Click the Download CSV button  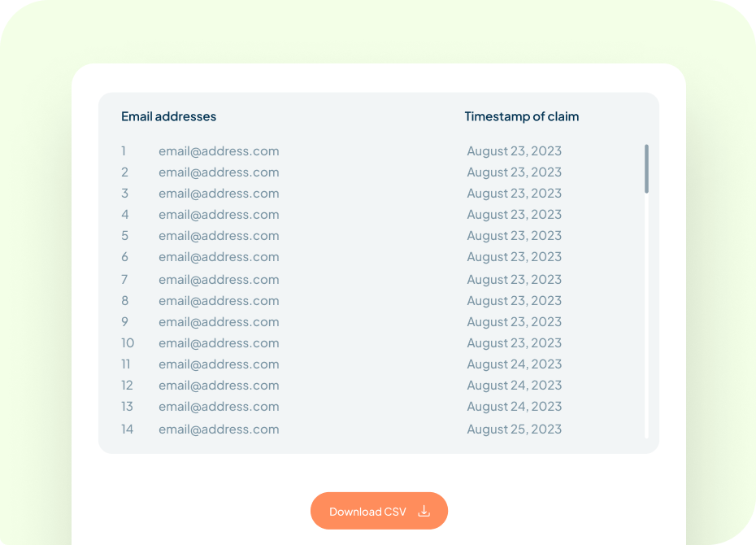click(379, 511)
